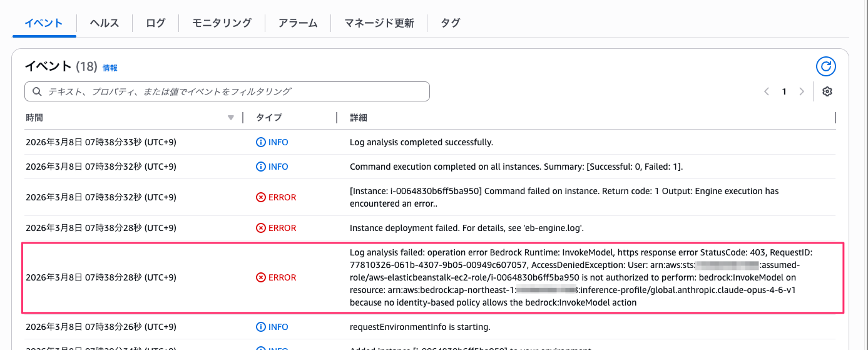
Task: Switch to the ヘルス tab
Action: [105, 23]
